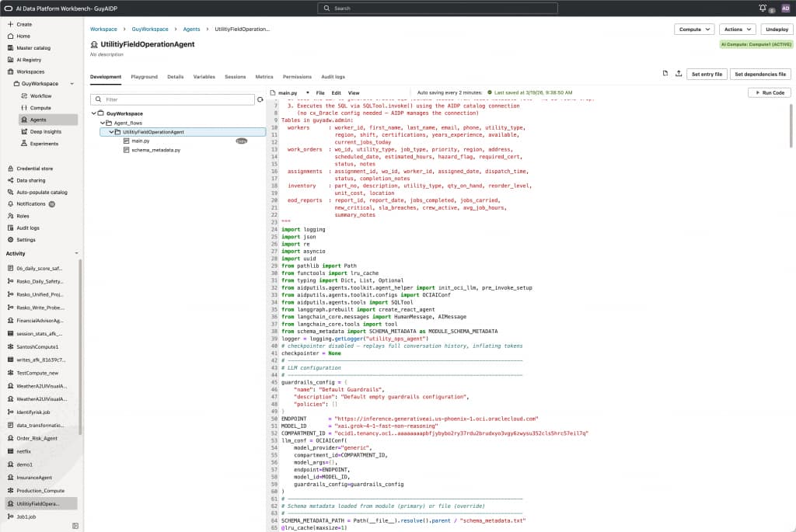This screenshot has width=796, height=532.
Task: Open Workspaces in the sidebar
Action: tap(26, 71)
